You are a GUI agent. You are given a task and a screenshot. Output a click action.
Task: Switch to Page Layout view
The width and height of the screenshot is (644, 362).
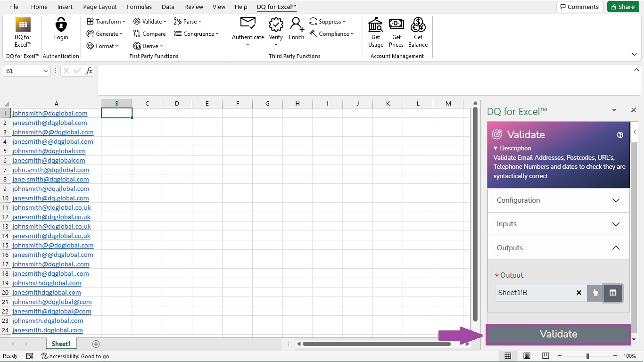click(527, 356)
